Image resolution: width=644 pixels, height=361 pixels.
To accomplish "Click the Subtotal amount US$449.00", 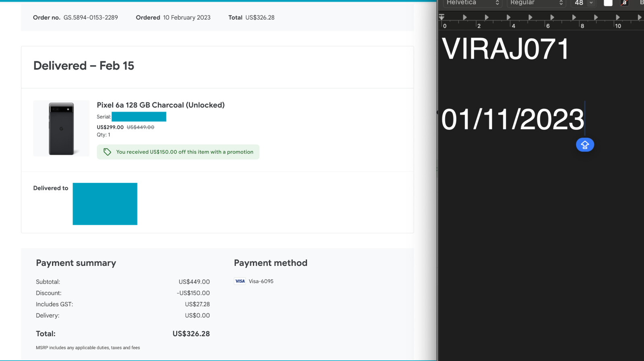I will point(194,282).
